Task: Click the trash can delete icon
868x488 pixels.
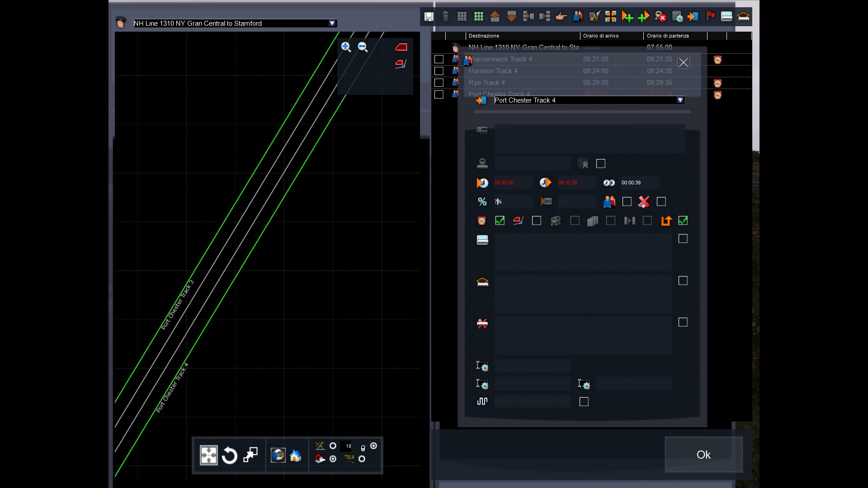Action: (445, 17)
